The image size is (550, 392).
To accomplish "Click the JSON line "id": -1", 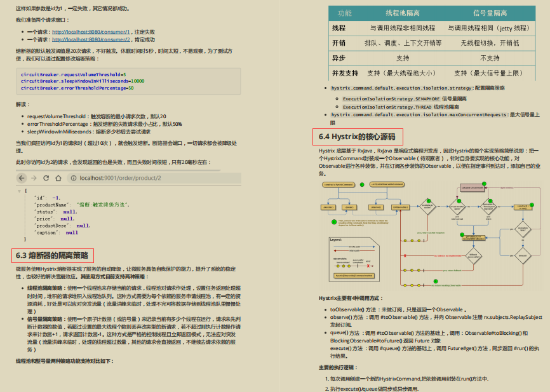I will [48, 198].
